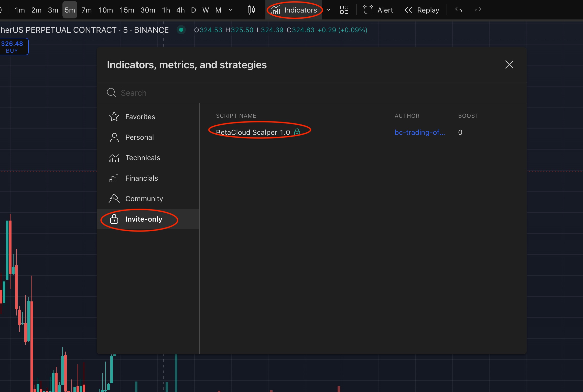Screen dimensions: 583x392
Task: Select the 1m timeframe
Action: coord(20,10)
